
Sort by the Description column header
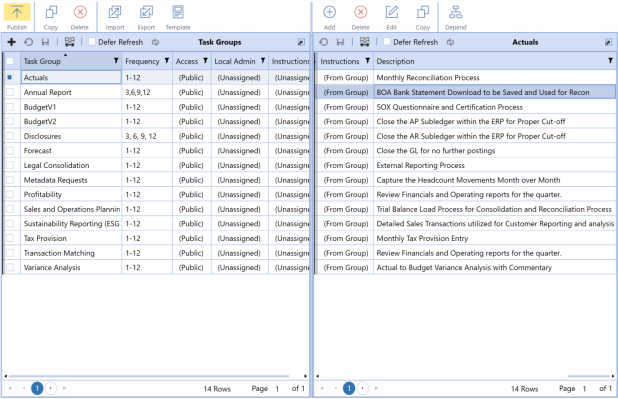[x=395, y=61]
